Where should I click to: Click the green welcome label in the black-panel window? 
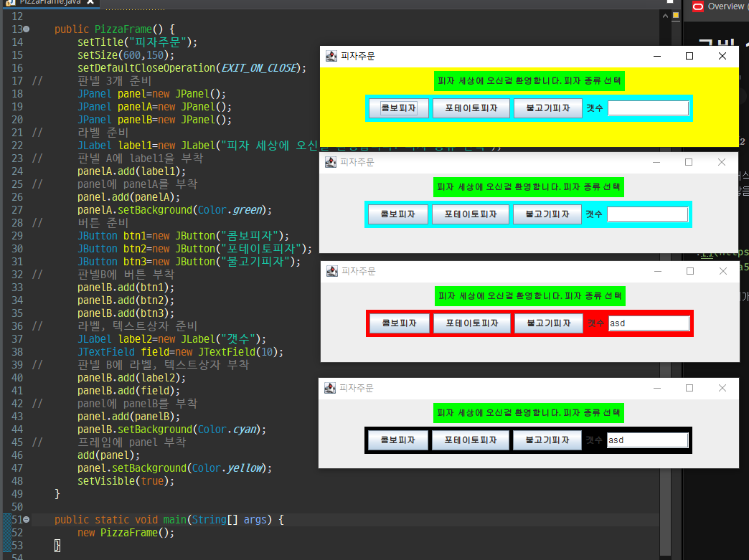528,413
